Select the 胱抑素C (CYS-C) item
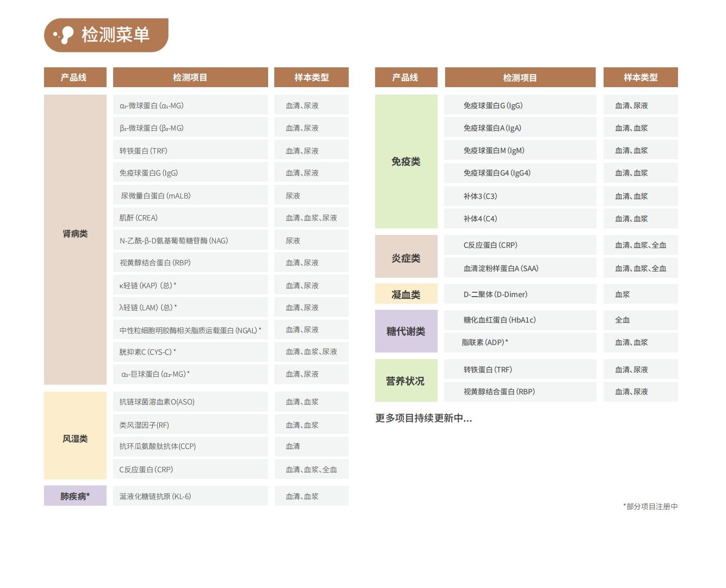 coord(147,352)
